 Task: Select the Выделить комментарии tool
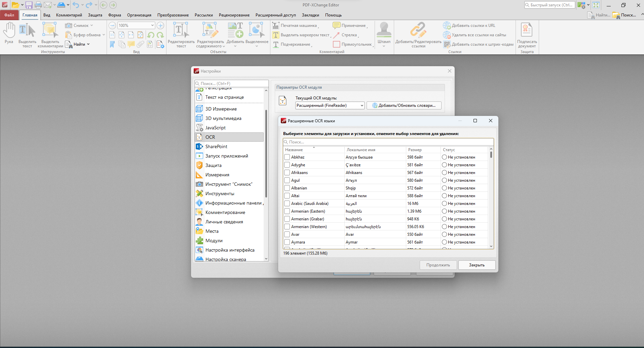click(x=50, y=35)
